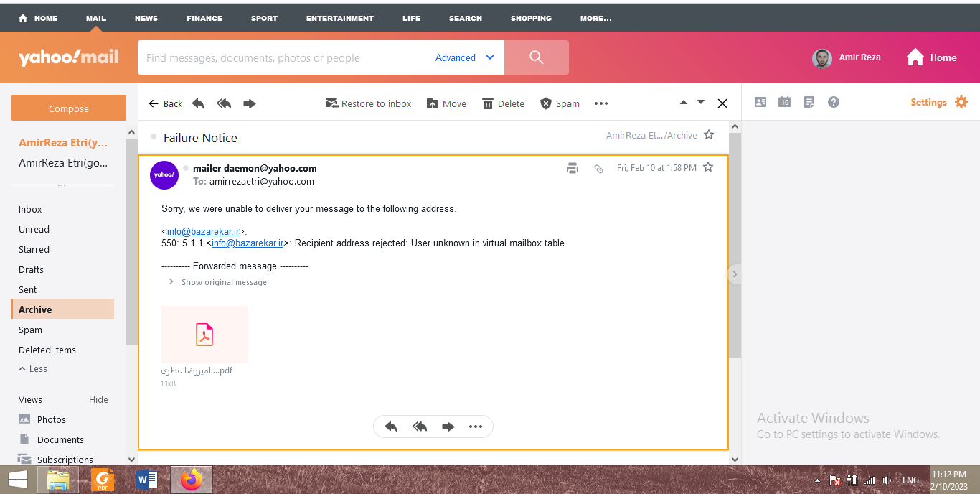Forward via bottom quick-action arrow
Screen dimensions: 980x494
(x=448, y=427)
